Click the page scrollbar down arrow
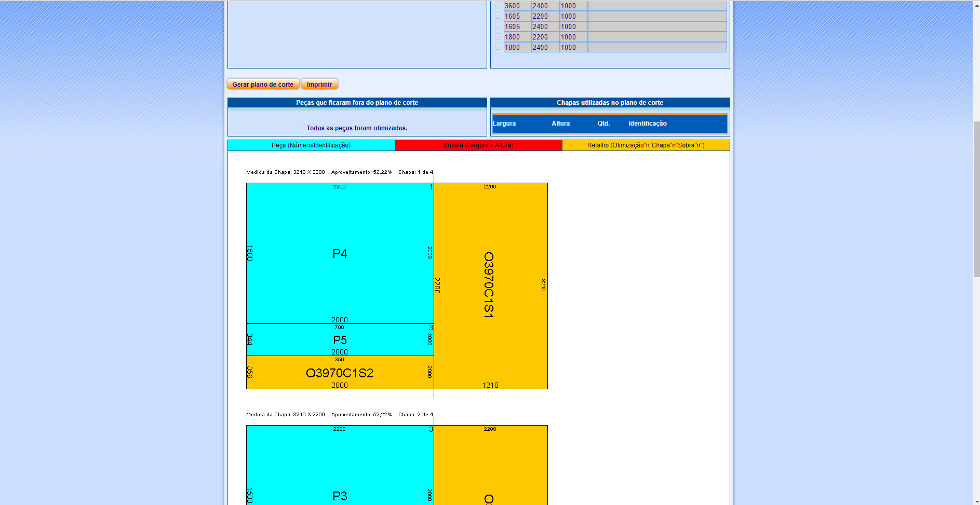980x505 pixels. click(976, 501)
